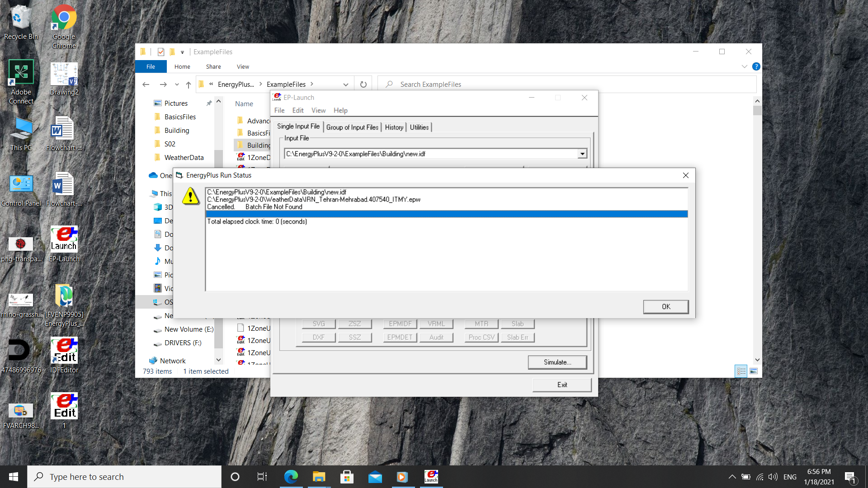This screenshot has width=868, height=488.
Task: Open EP-Launch File menu
Action: 279,110
